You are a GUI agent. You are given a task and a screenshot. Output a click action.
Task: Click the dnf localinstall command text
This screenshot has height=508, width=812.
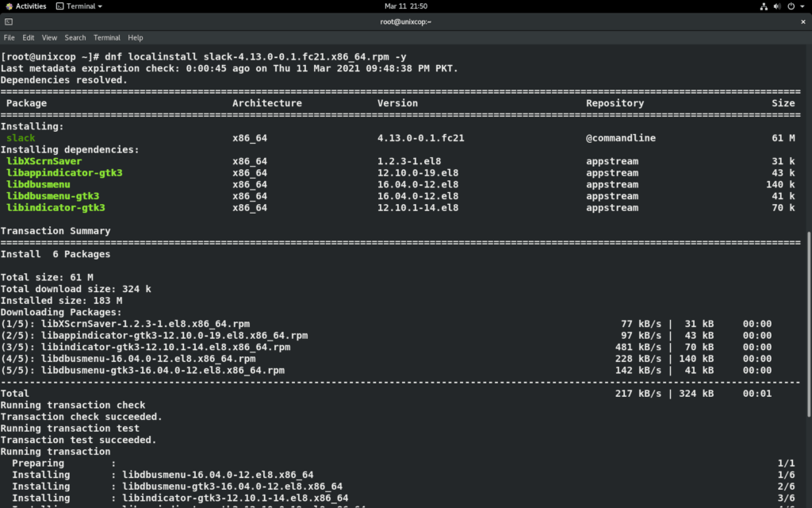(255, 57)
